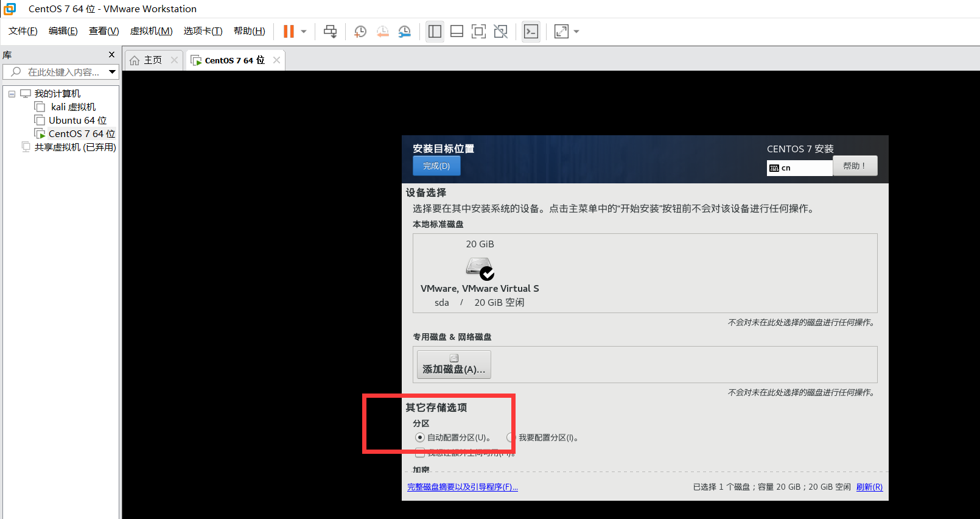Open the 虚拟机(M) menu
The height and width of the screenshot is (519, 980).
click(152, 31)
